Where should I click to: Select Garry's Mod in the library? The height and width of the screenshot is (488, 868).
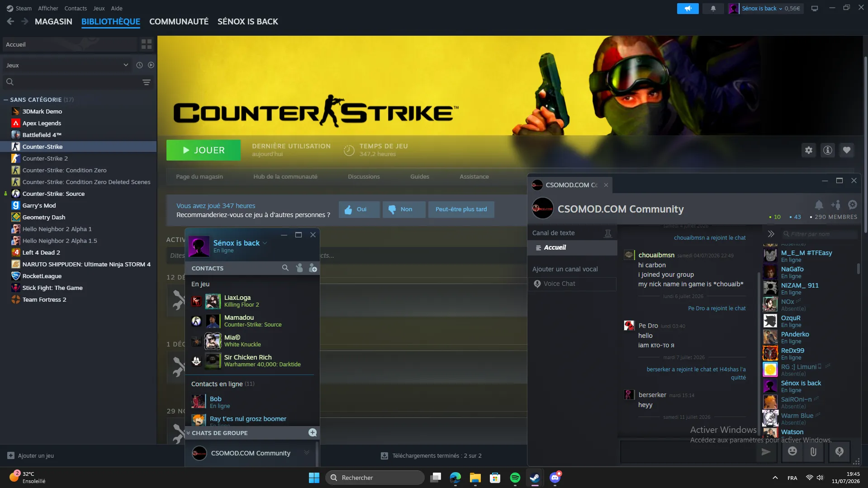pos(79,205)
